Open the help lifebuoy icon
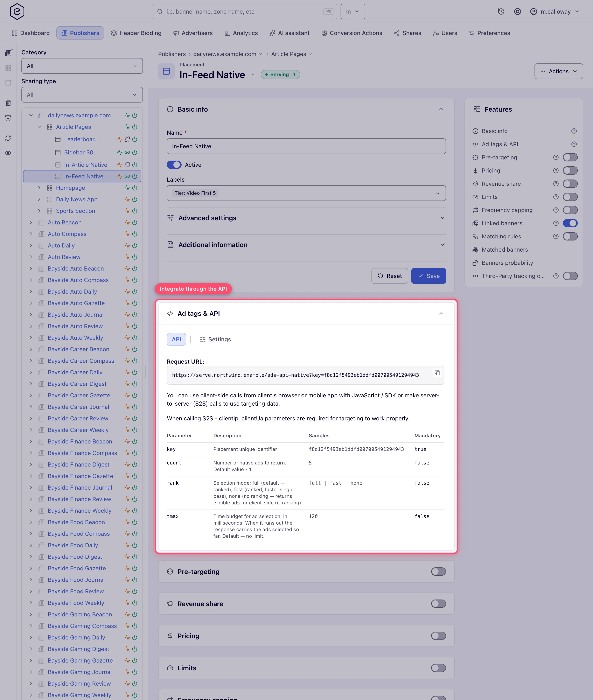593x700 pixels. tap(517, 11)
